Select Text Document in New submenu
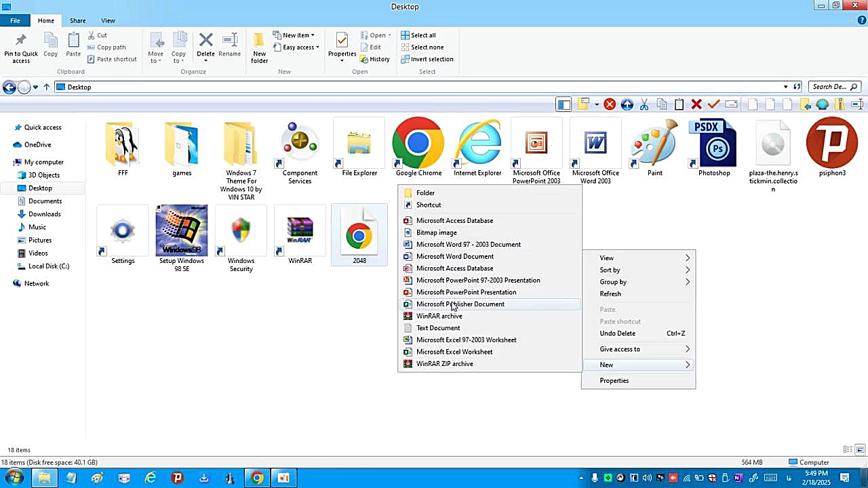The width and height of the screenshot is (868, 488). click(437, 328)
